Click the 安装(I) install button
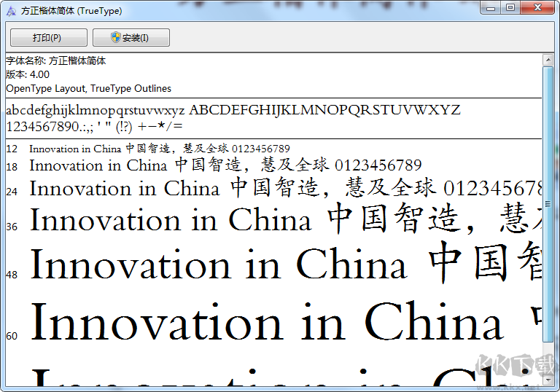 click(x=131, y=37)
